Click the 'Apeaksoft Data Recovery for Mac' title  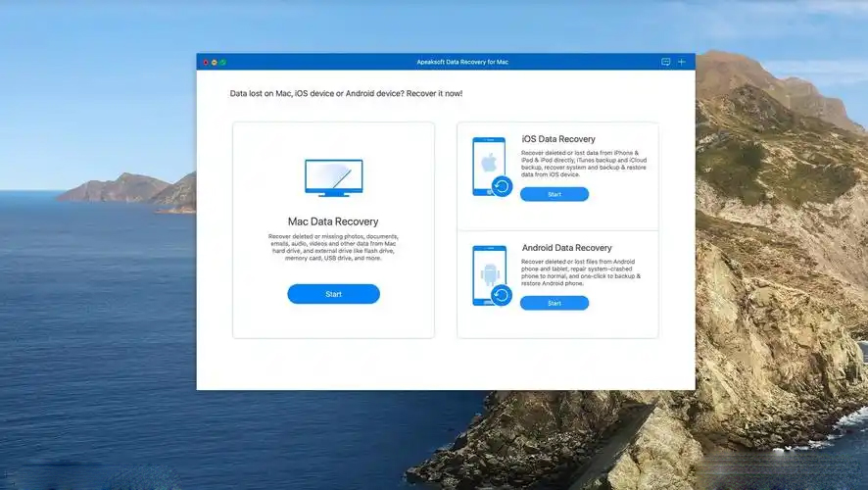tap(462, 62)
